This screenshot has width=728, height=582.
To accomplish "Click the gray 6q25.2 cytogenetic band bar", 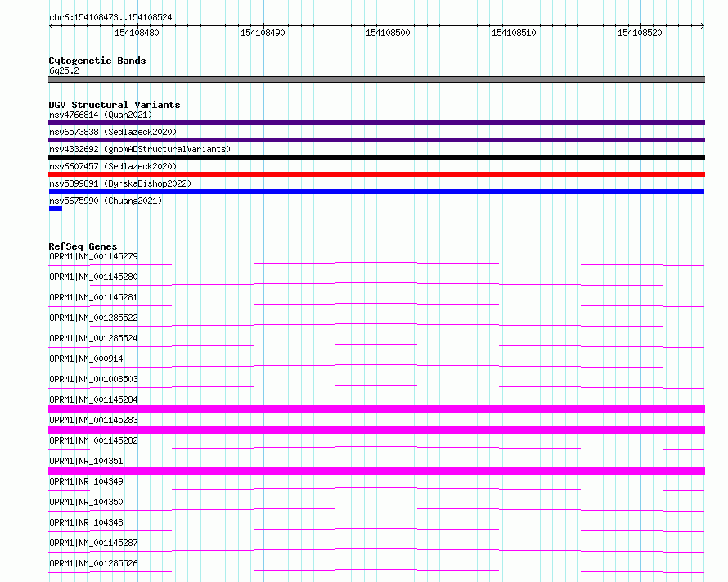I will coord(376,79).
